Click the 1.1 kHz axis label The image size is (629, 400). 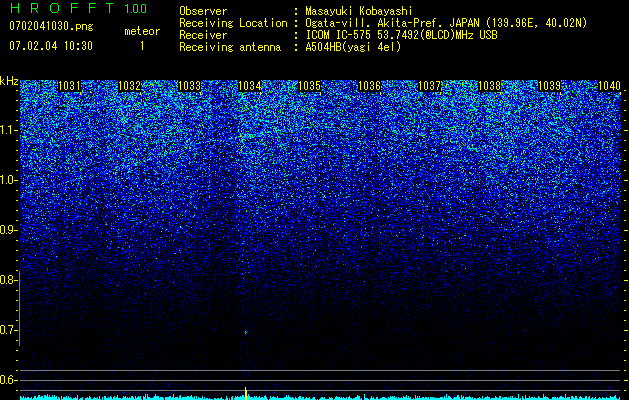[x=7, y=130]
